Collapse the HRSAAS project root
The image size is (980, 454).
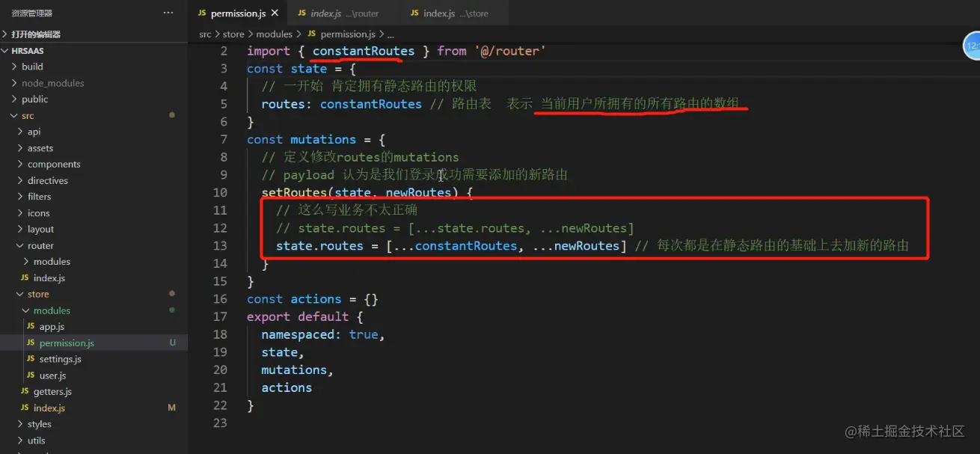click(94, 51)
